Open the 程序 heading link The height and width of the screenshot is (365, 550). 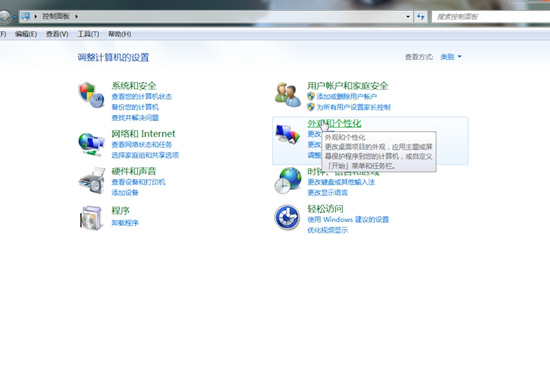click(x=121, y=211)
